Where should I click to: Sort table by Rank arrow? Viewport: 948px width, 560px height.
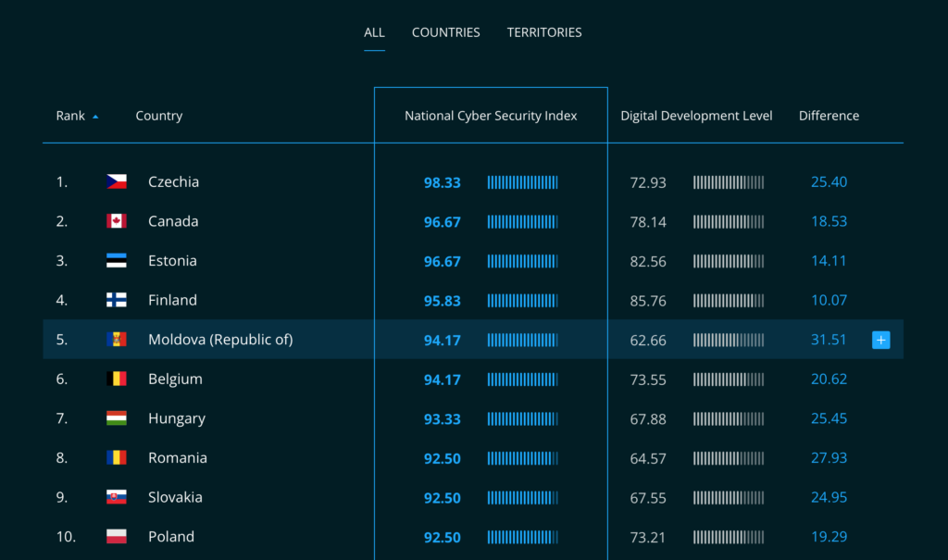click(95, 117)
